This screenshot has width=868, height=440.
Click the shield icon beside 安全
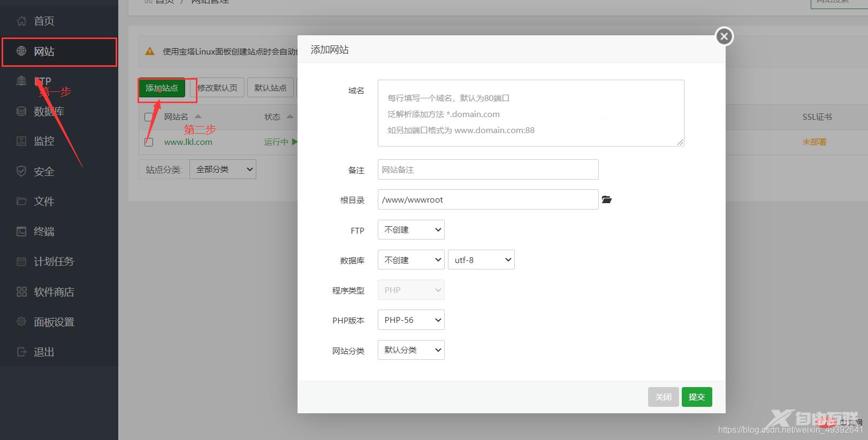[x=21, y=171]
